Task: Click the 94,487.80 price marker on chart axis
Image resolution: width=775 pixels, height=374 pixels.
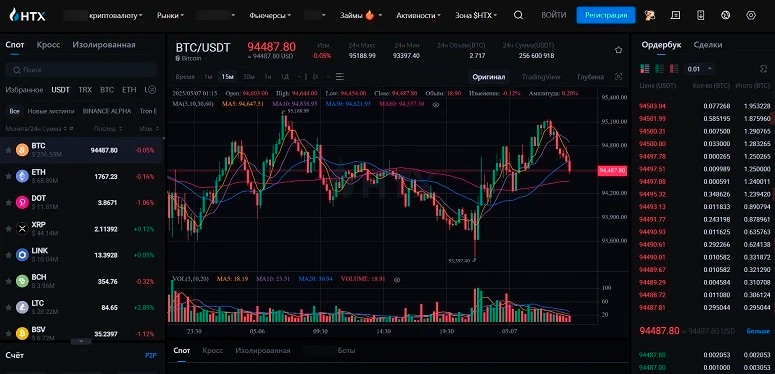Action: [x=612, y=170]
